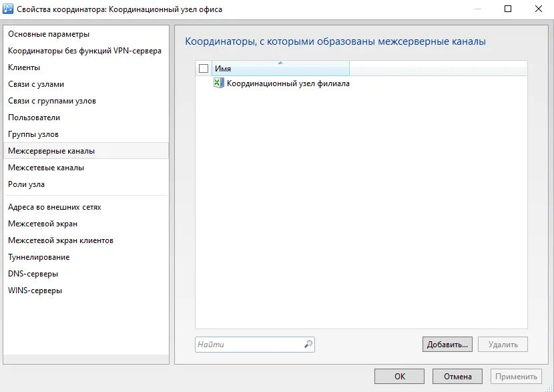Click the Отмена button

coord(457,377)
